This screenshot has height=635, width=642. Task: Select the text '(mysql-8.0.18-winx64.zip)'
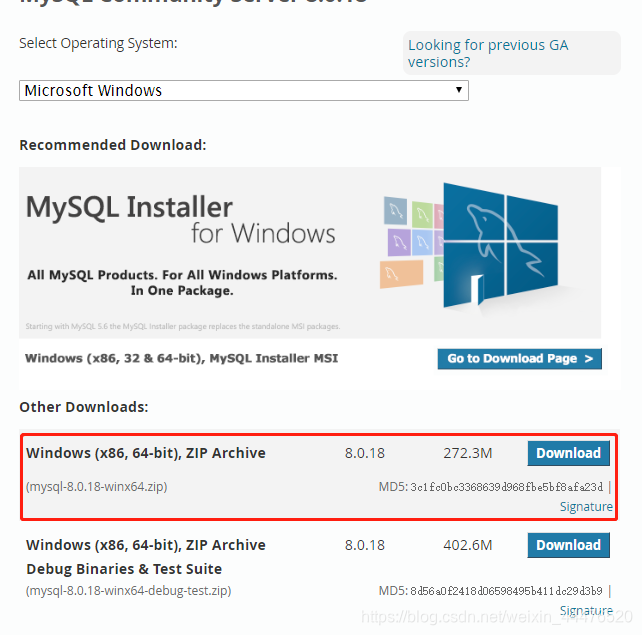[x=97, y=487]
